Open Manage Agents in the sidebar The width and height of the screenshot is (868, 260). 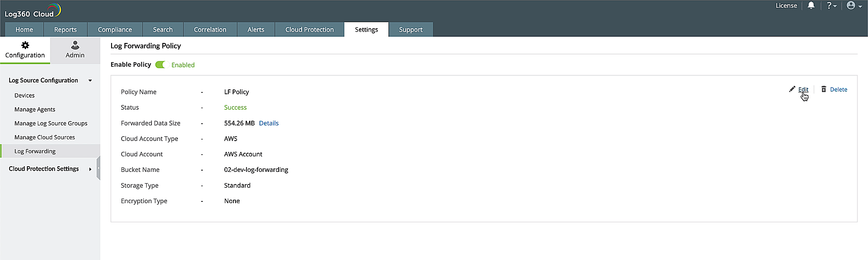click(x=35, y=109)
